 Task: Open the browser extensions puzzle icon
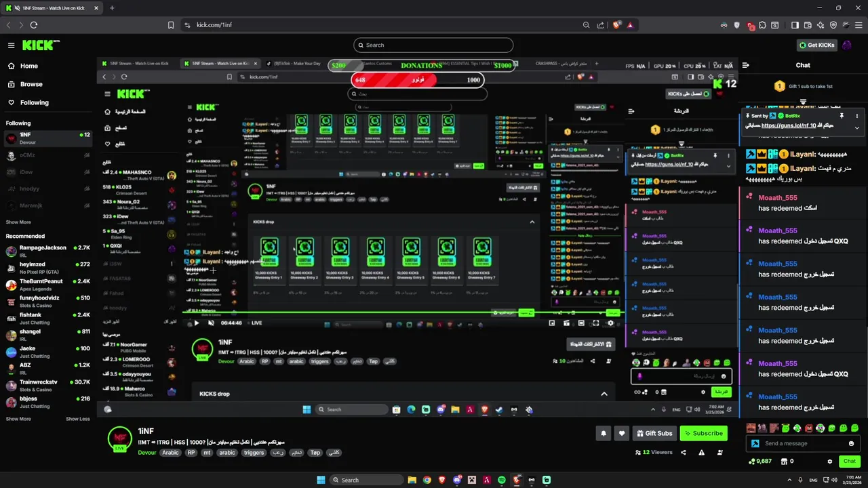pyautogui.click(x=763, y=25)
